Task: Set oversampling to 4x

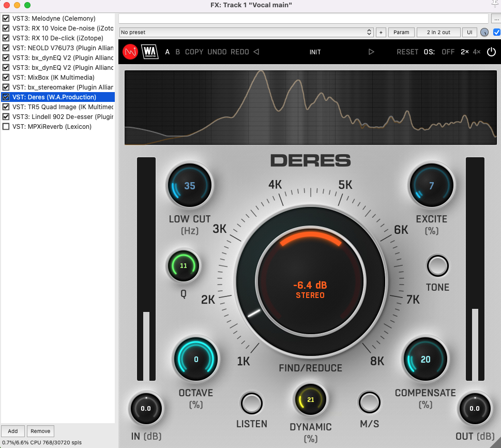Action: [476, 52]
